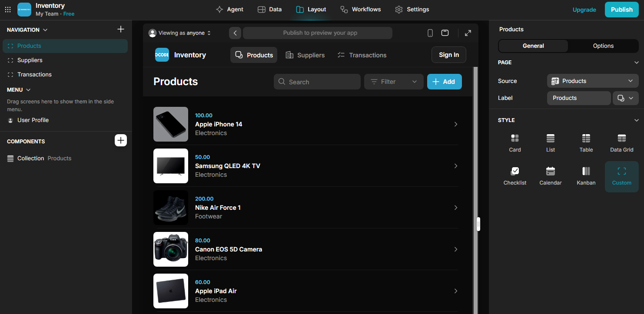
Task: Click the Label Products input field
Action: [579, 98]
